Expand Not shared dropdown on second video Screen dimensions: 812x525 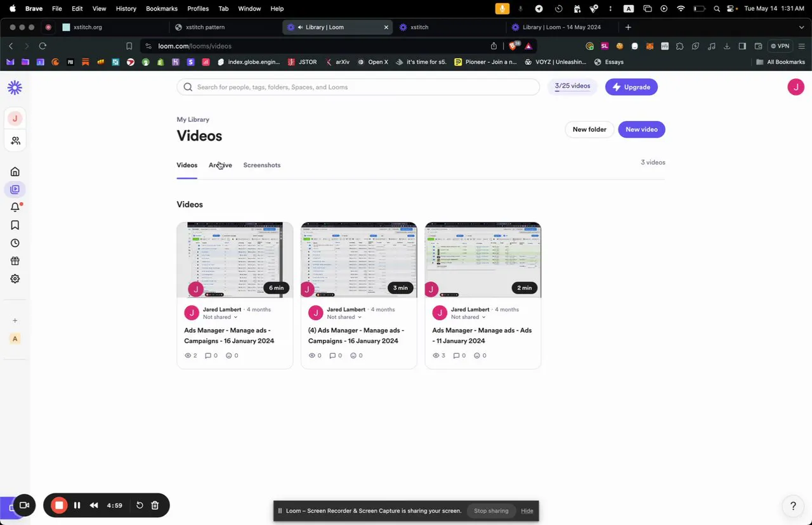click(344, 317)
